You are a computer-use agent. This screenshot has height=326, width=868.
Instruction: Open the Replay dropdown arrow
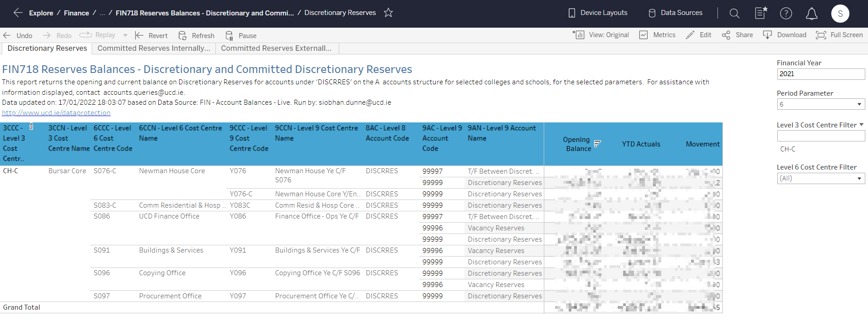click(125, 35)
